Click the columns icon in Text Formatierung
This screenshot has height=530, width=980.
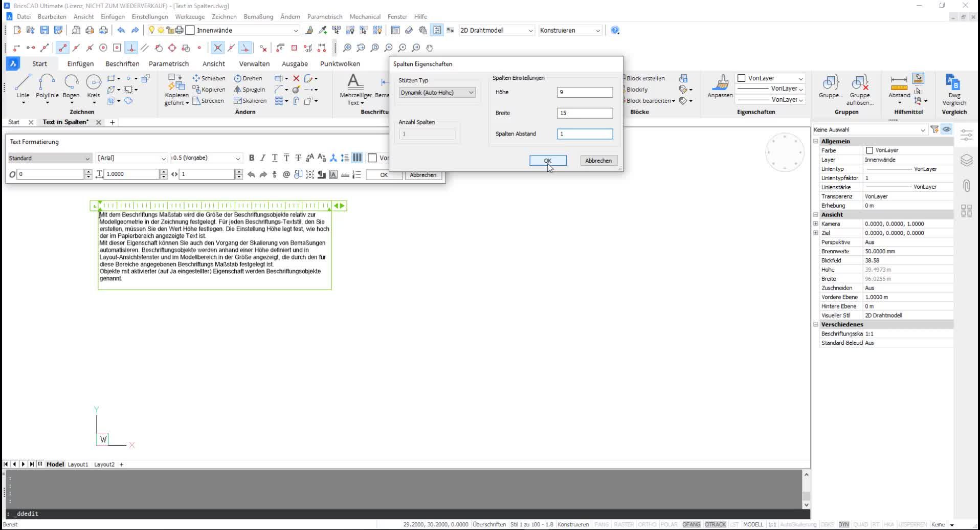point(357,158)
